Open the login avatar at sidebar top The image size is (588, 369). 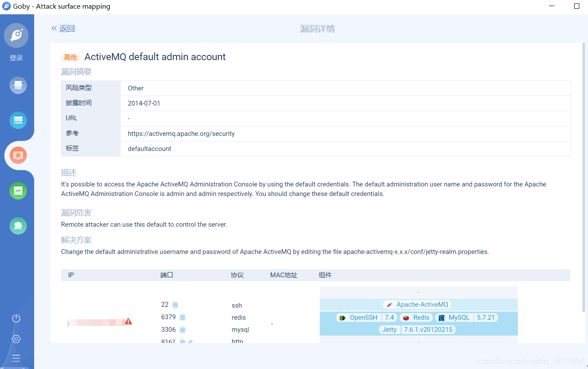(16, 35)
